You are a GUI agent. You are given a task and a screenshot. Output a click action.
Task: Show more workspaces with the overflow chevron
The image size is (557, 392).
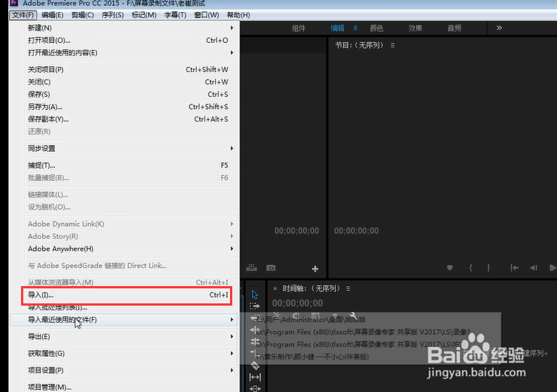[x=499, y=28]
